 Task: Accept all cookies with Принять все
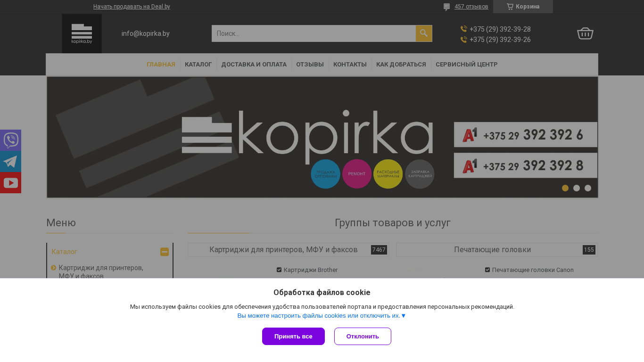pos(293,336)
